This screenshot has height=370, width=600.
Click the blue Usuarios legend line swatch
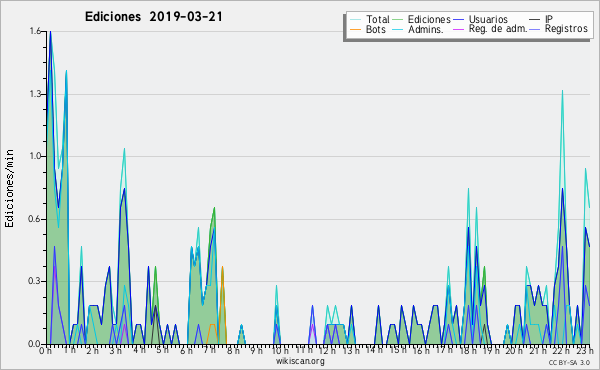click(458, 20)
